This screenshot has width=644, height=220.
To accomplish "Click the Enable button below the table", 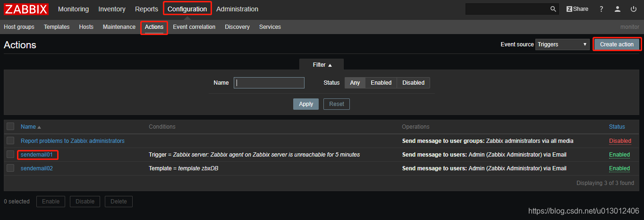I will pos(51,202).
